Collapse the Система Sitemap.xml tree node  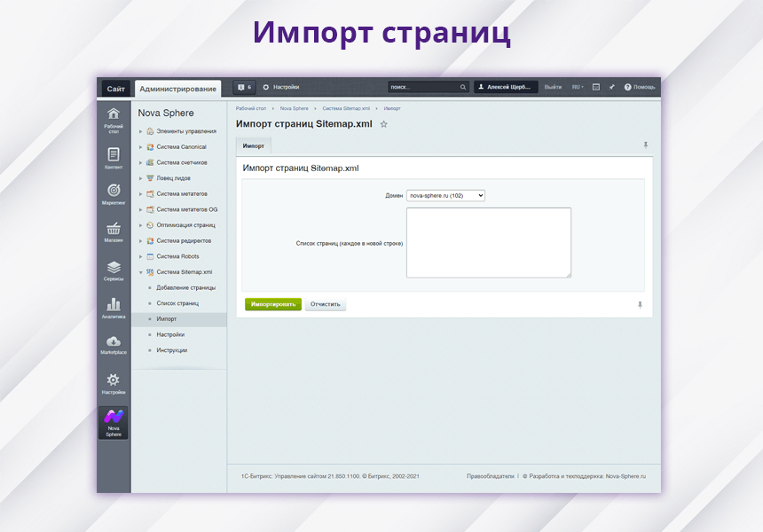(140, 272)
